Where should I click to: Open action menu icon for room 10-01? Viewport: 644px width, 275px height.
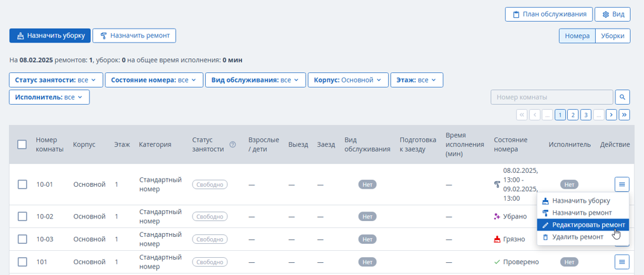click(x=622, y=184)
